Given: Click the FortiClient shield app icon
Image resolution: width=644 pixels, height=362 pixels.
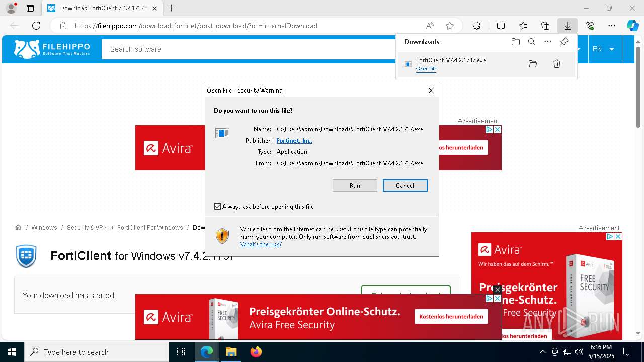Looking at the screenshot, I should (26, 256).
